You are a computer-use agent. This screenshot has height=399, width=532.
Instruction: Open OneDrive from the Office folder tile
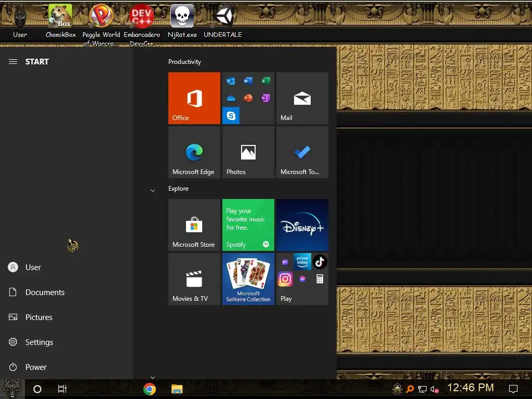[231, 98]
